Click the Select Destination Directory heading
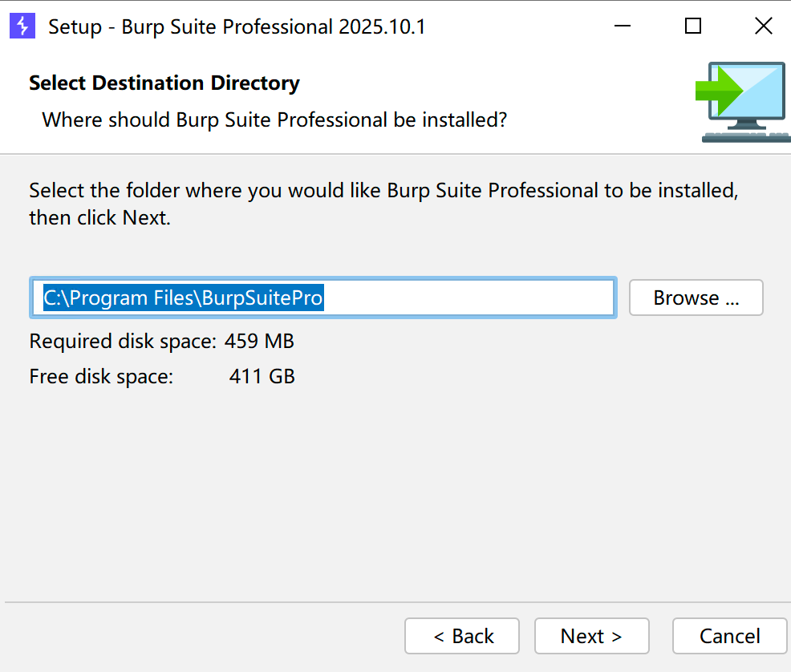The image size is (791, 672). coord(164,83)
